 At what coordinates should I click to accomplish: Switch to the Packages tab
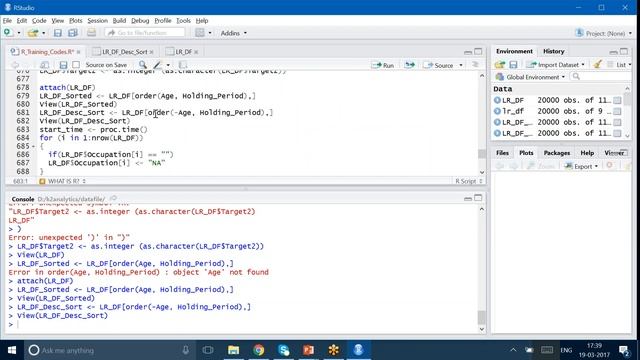click(x=557, y=153)
